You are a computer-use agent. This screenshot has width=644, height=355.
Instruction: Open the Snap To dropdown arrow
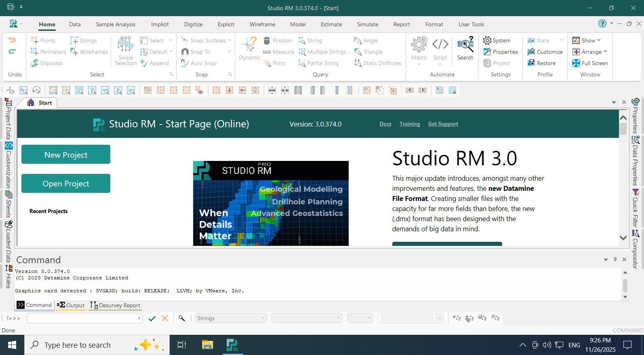click(x=229, y=52)
